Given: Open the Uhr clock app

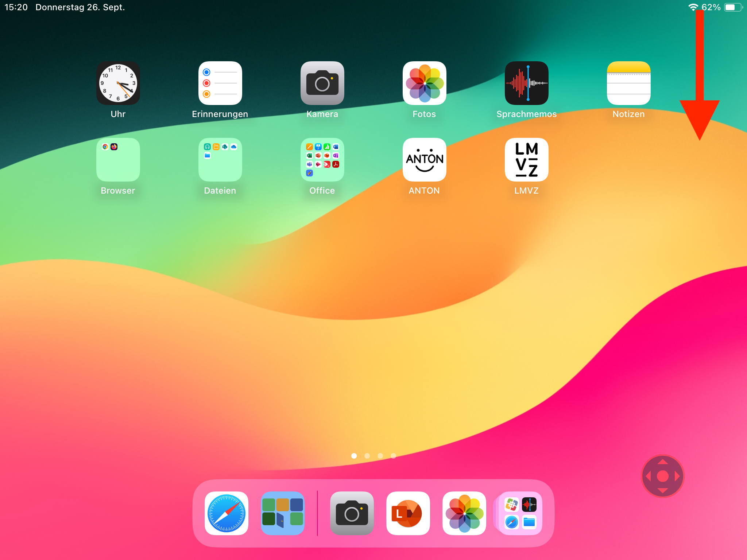Looking at the screenshot, I should click(x=118, y=83).
